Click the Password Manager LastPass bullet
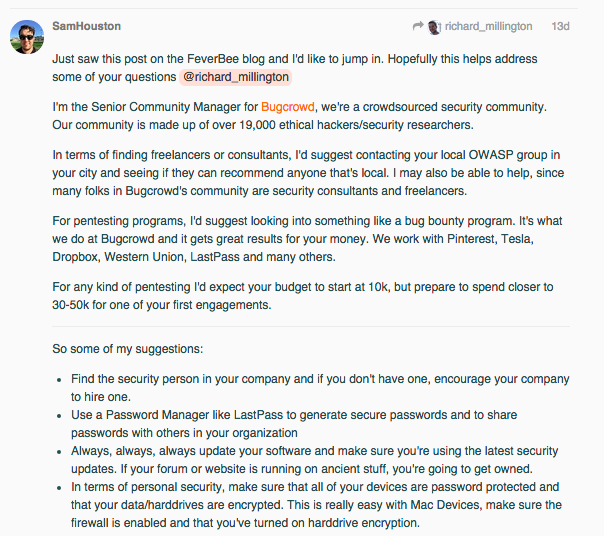 pos(294,423)
